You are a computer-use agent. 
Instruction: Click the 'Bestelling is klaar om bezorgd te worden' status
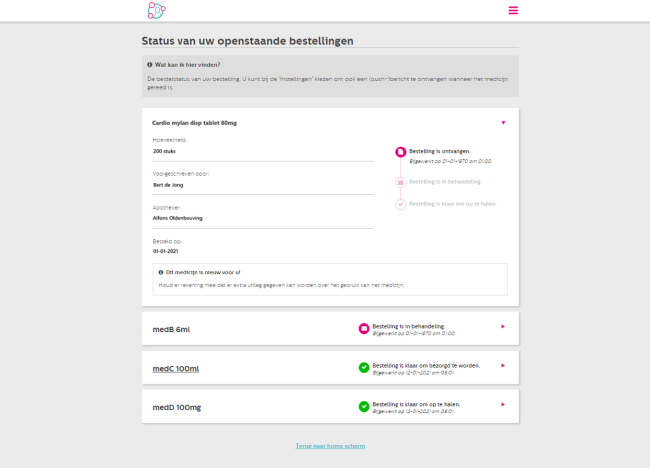pyautogui.click(x=426, y=366)
